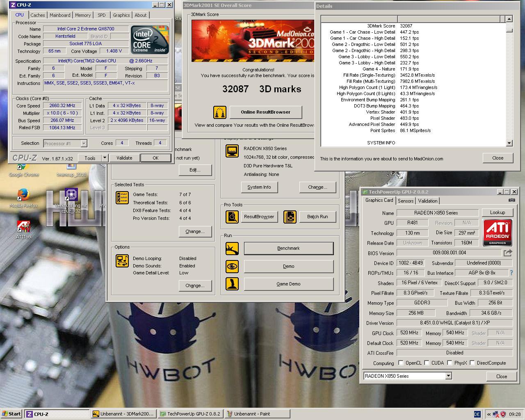Click the BIOS version share icon in GPU-Z
This screenshot has height=420, width=525.
[508, 253]
